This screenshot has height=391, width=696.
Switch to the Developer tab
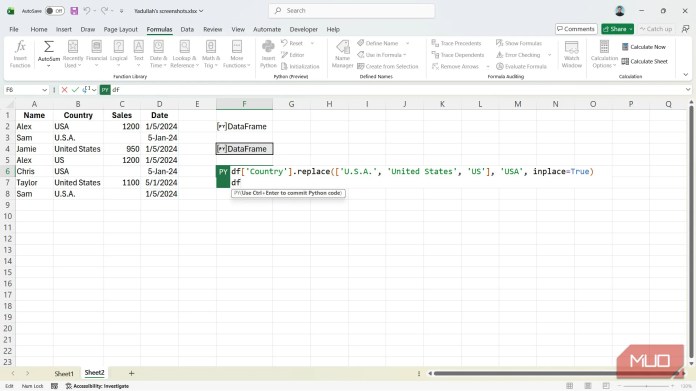(304, 29)
